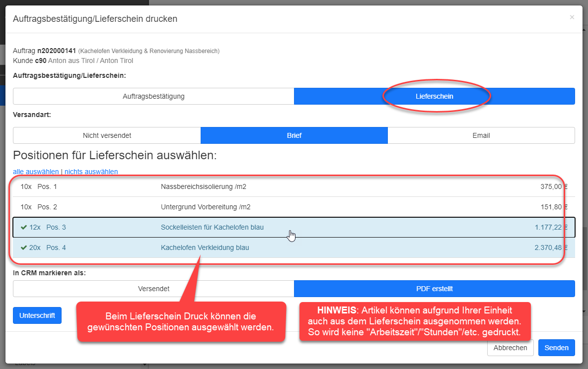Select Brief as Versandart

click(x=294, y=135)
